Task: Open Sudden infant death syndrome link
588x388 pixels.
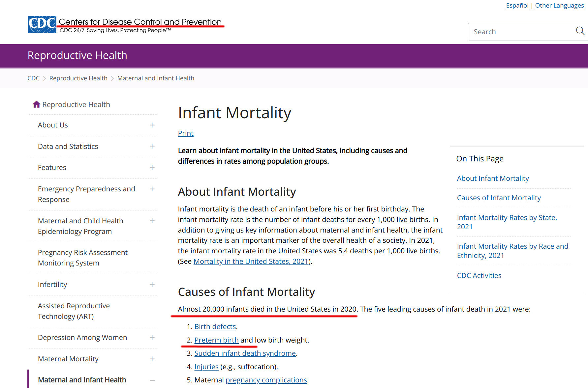Action: click(x=245, y=353)
